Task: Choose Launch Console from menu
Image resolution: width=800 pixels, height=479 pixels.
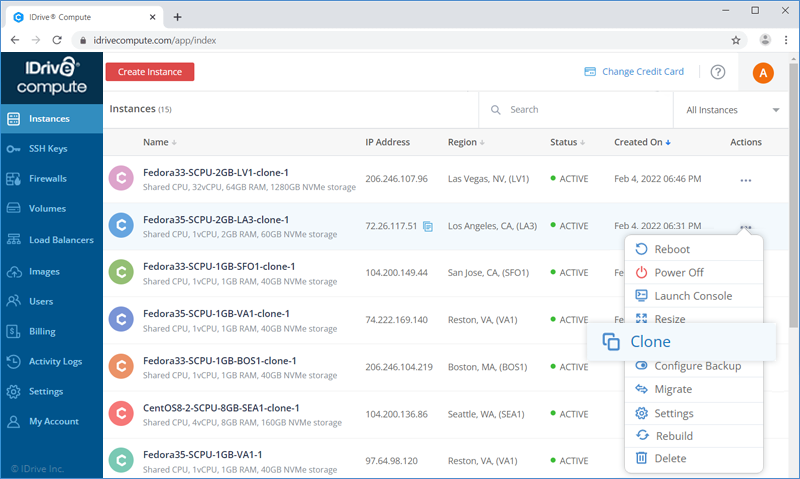Action: [x=694, y=296]
